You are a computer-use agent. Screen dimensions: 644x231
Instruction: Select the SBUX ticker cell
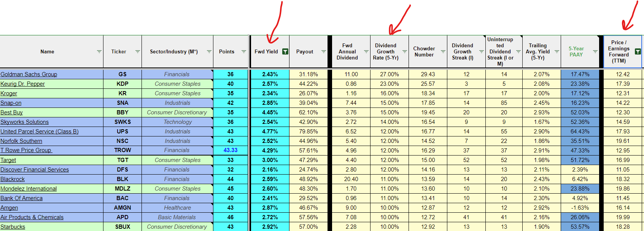122,227
